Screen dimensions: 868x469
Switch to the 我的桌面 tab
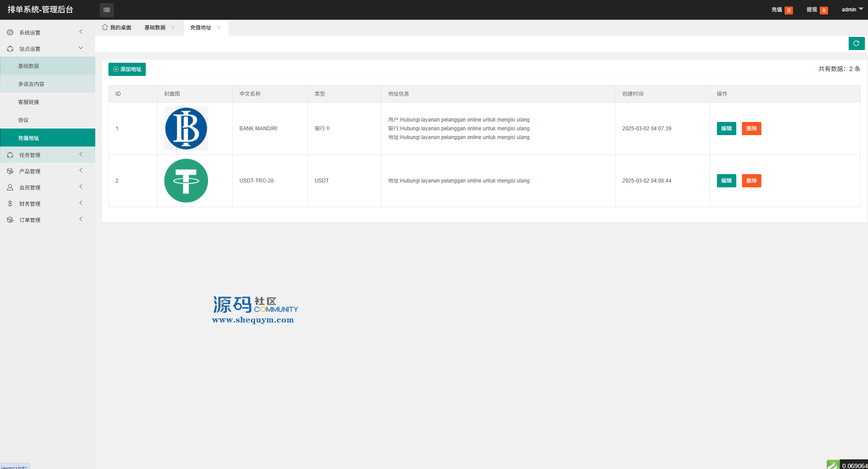117,28
